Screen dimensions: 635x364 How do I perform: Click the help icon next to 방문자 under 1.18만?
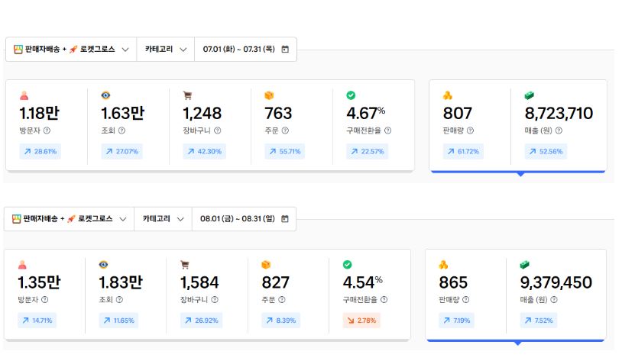click(47, 130)
